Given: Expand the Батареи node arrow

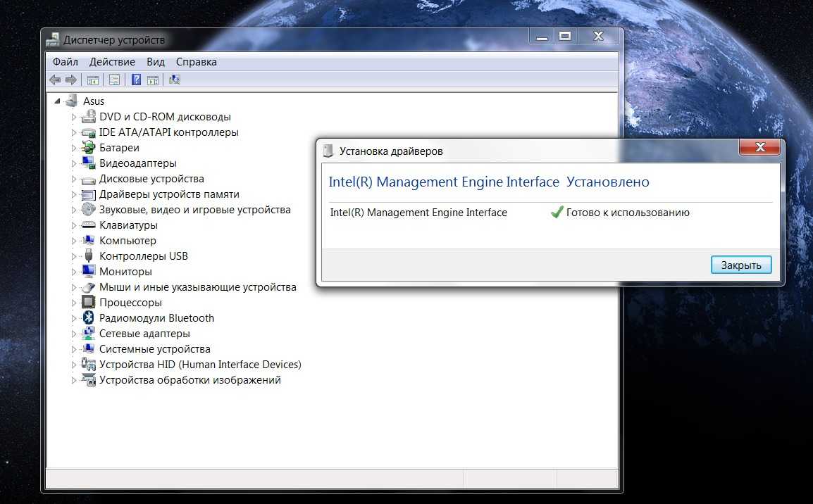Looking at the screenshot, I should click(x=74, y=148).
